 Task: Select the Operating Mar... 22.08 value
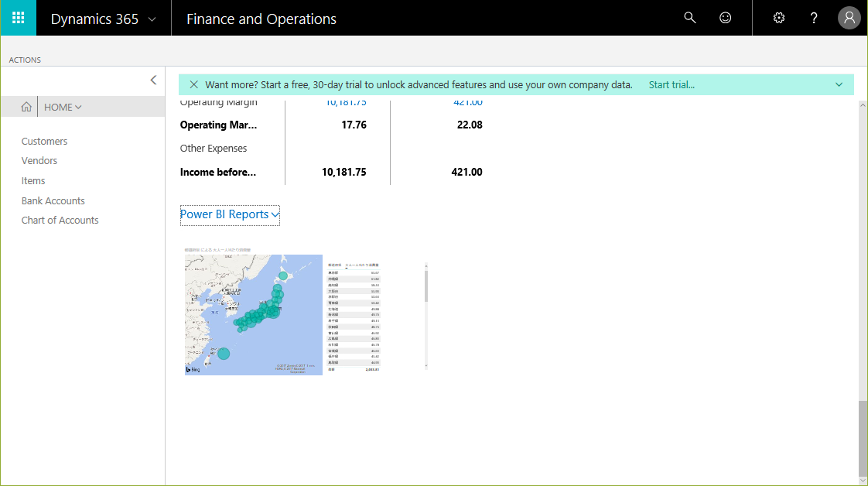(470, 125)
